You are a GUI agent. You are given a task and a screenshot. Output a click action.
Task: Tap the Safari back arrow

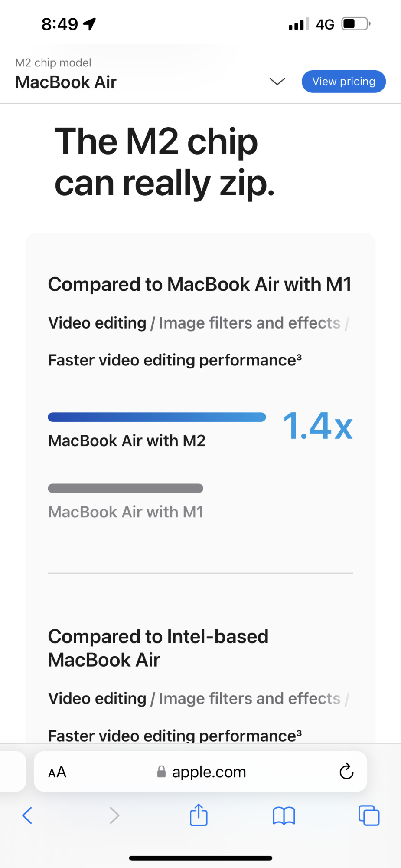coord(27,815)
